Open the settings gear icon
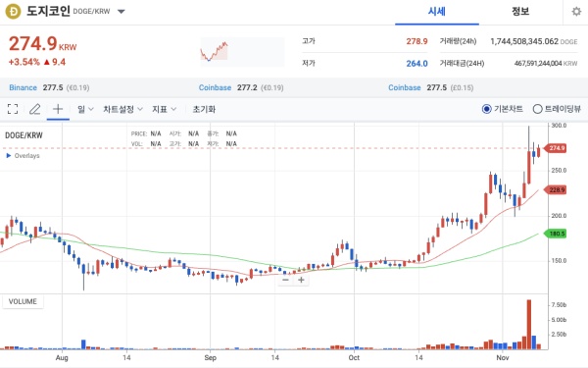588x368 pixels. click(576, 12)
